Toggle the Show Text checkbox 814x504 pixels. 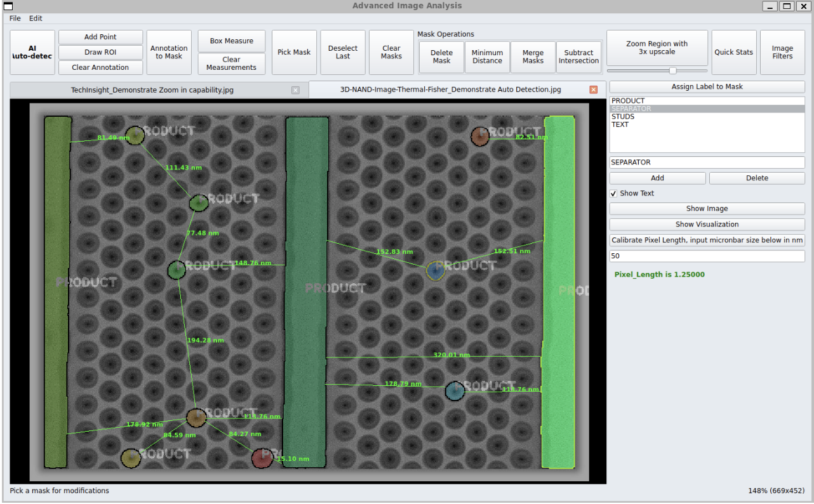(x=613, y=194)
